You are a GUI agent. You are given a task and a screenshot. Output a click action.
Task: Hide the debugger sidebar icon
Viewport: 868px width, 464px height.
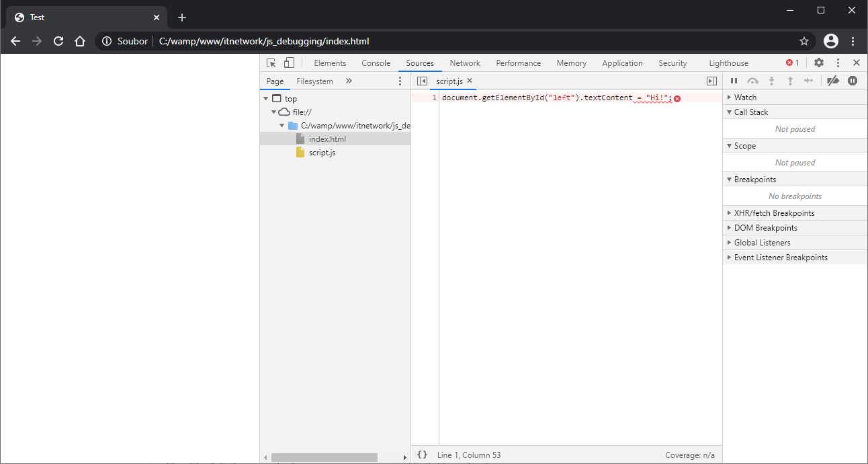(711, 81)
